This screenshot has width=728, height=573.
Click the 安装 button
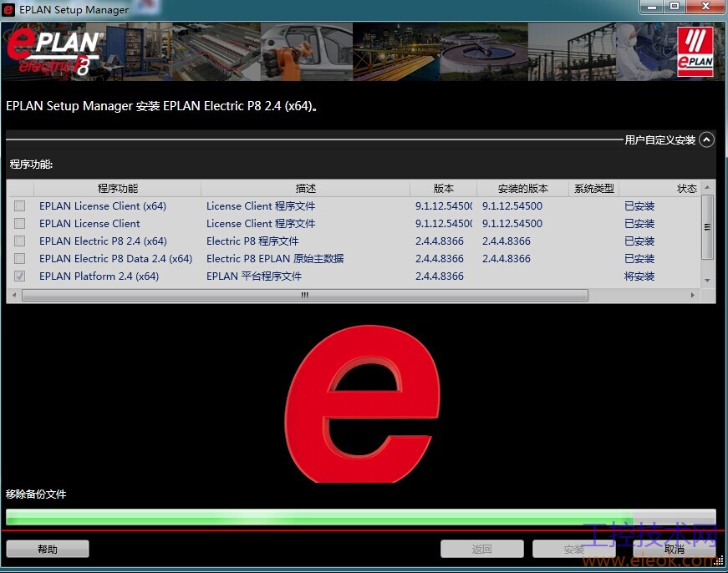(573, 550)
